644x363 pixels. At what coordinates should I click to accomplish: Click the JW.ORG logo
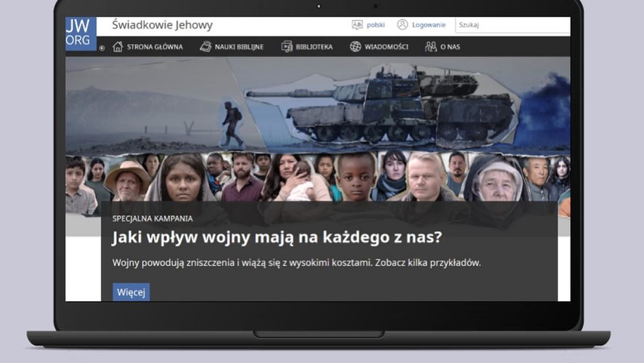[81, 34]
